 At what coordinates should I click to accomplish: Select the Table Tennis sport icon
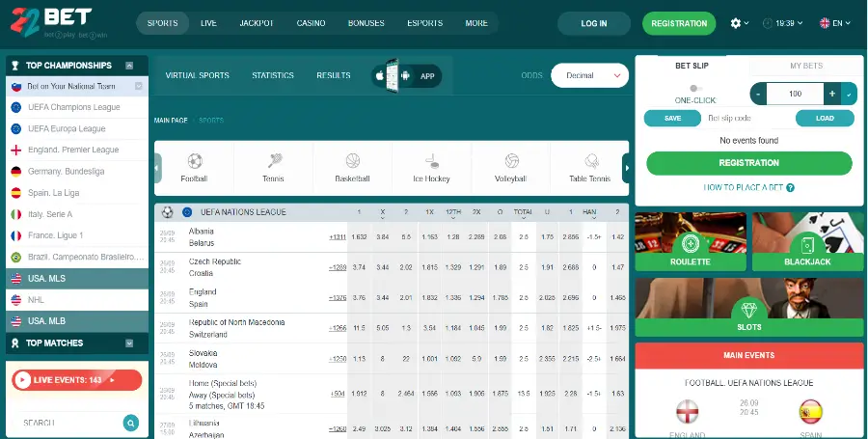pos(591,161)
